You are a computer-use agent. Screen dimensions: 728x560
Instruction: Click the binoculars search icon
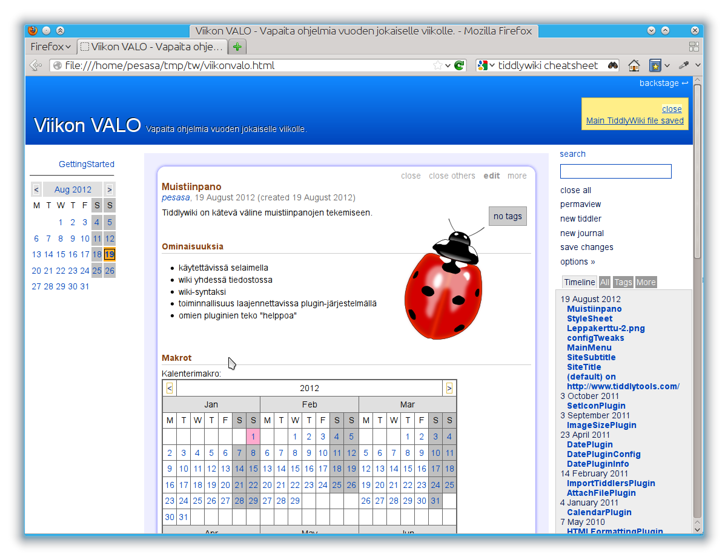[x=613, y=65]
